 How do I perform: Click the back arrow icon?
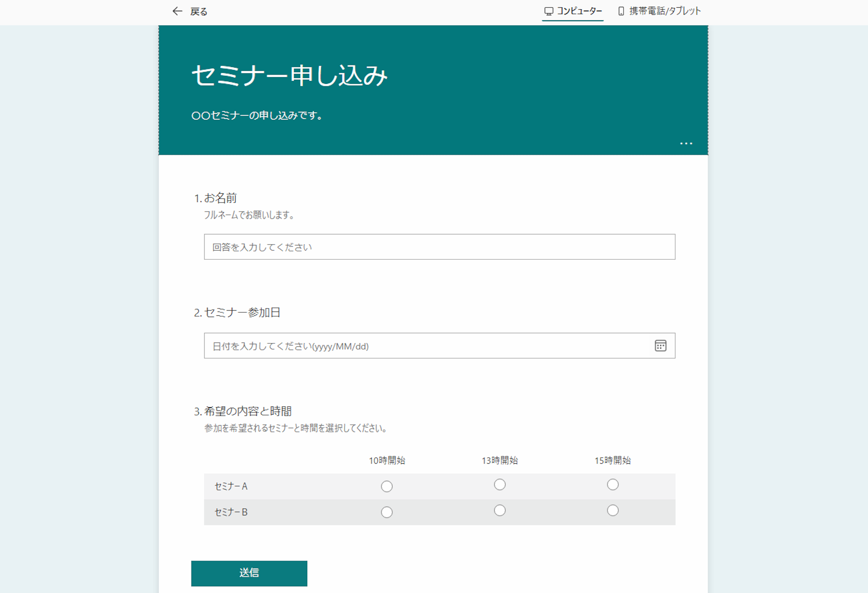(177, 11)
